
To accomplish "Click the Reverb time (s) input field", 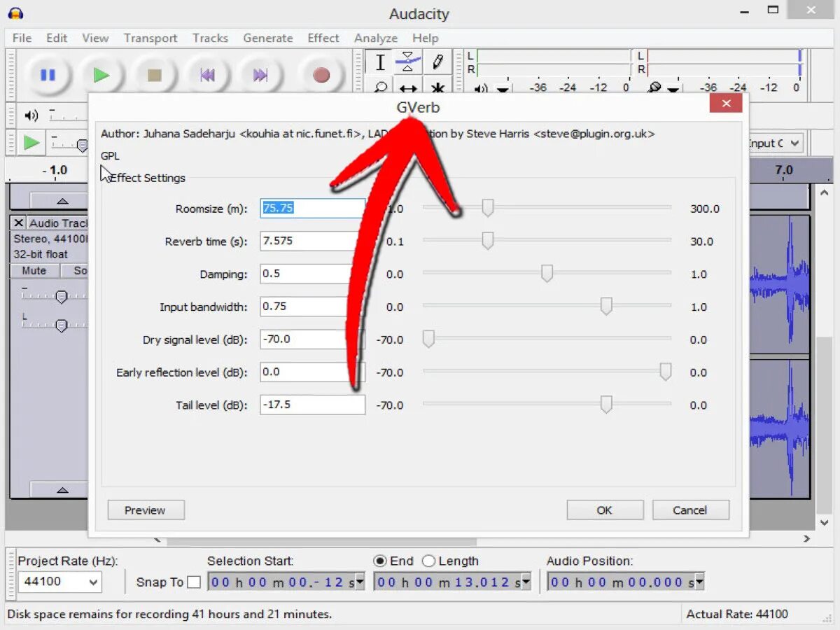I will pyautogui.click(x=312, y=241).
